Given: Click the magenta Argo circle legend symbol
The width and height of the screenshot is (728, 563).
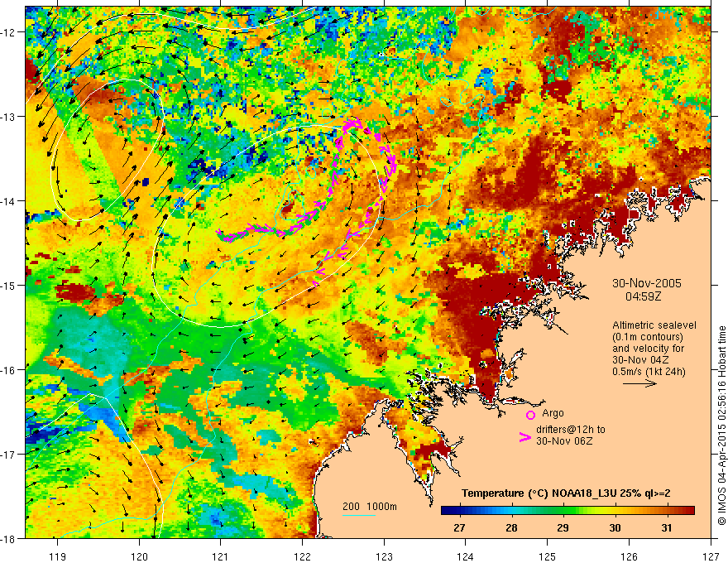Looking at the screenshot, I should tap(530, 415).
